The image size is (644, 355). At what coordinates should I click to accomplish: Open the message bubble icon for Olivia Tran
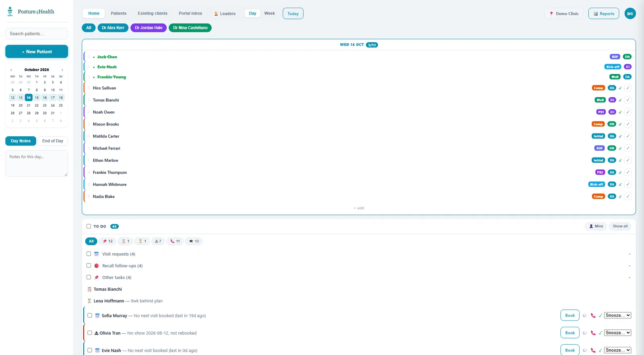click(x=585, y=333)
